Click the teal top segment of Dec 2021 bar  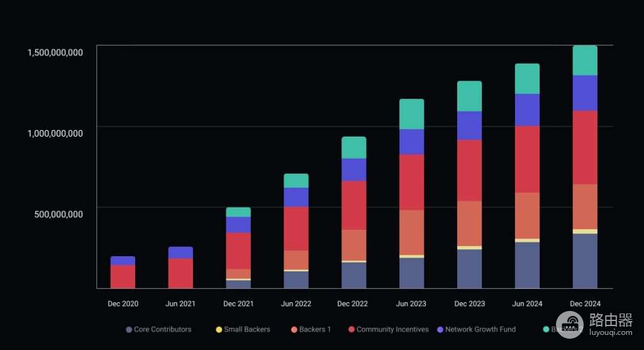coord(238,212)
